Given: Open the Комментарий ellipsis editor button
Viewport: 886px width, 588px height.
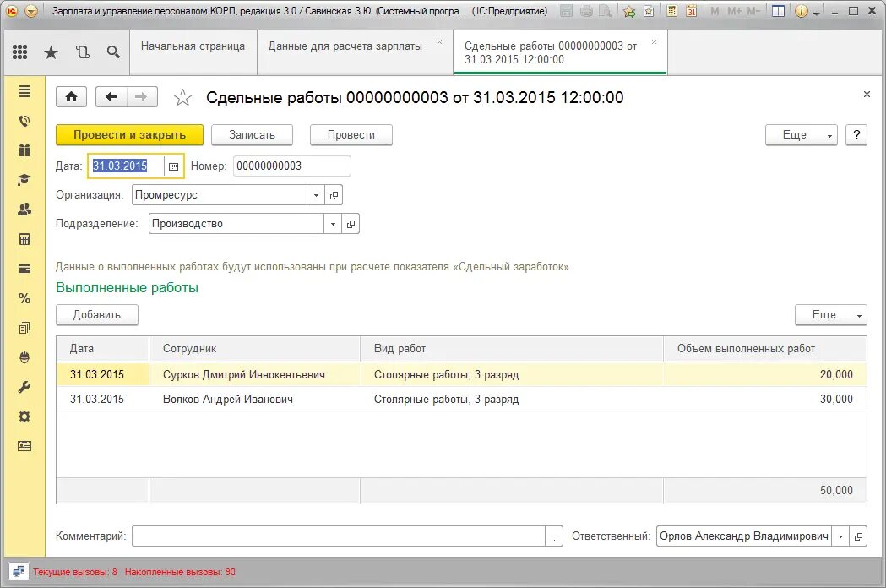Looking at the screenshot, I should pos(554,536).
